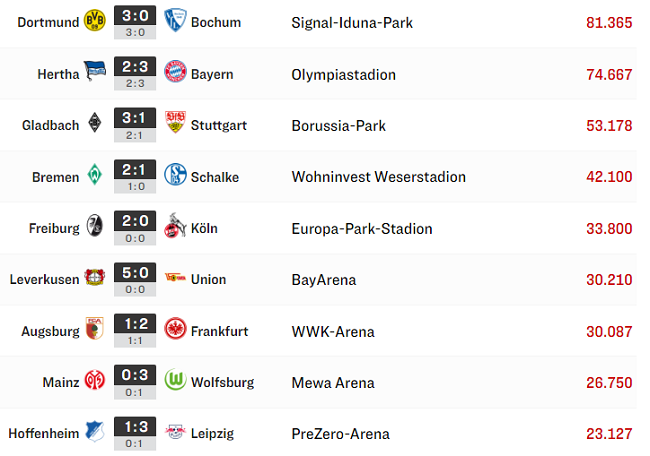The width and height of the screenshot is (650, 456).
Task: Click the VfL Bochum club crest
Action: (x=175, y=20)
